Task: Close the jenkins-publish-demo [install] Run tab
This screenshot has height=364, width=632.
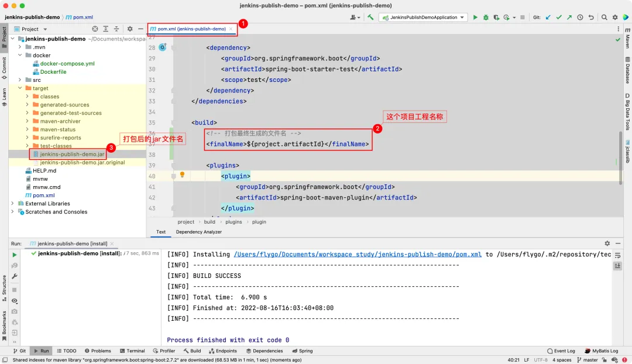Action: click(x=112, y=243)
